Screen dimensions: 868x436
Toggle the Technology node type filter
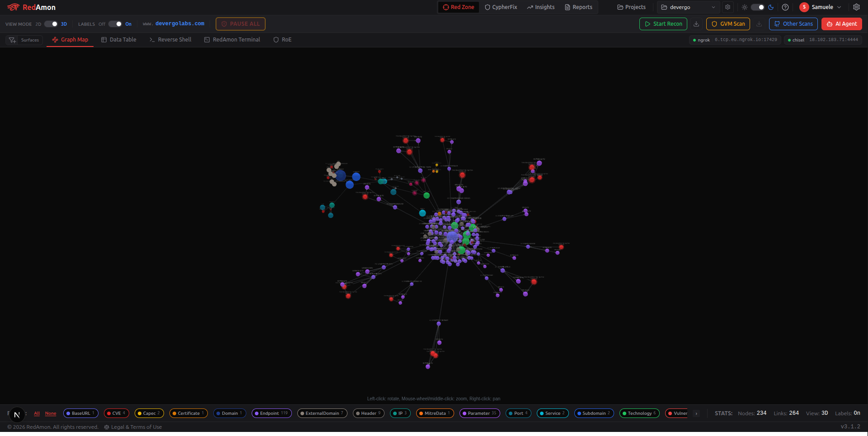tap(639, 413)
